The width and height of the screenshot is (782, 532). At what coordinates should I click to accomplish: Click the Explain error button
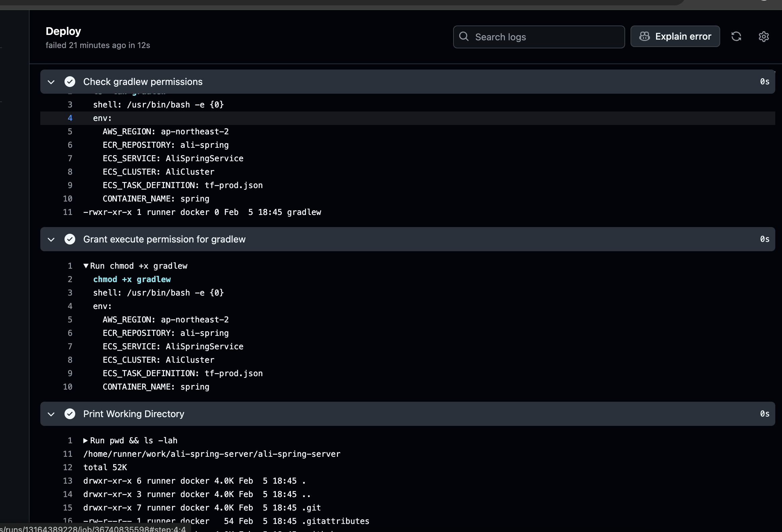click(675, 36)
